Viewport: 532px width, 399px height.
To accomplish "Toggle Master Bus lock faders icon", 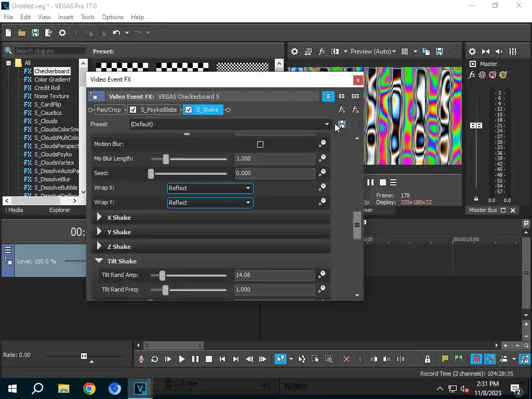I will (x=476, y=199).
